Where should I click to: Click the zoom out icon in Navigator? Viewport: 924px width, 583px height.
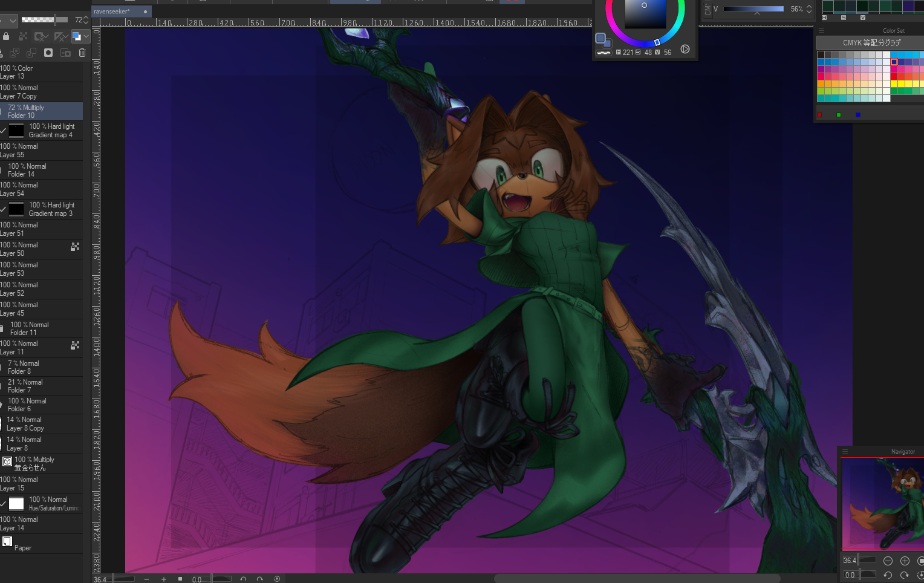click(x=888, y=561)
